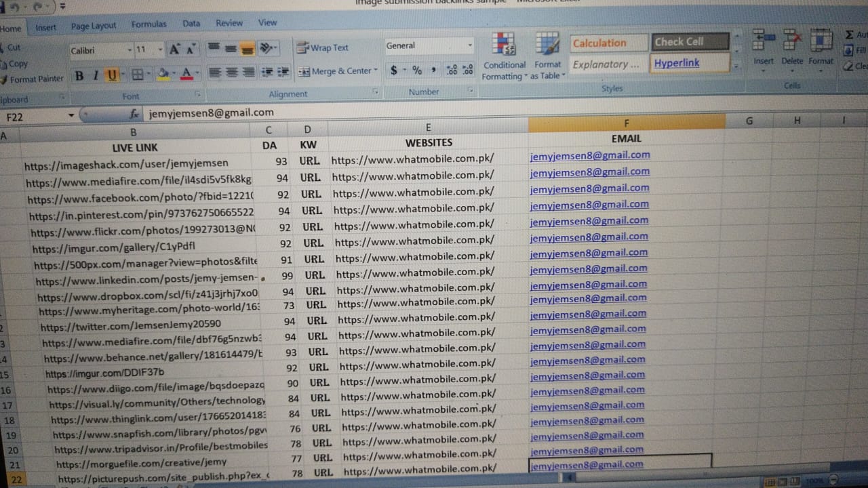
Task: Switch to Normal view in status bar
Action: click(770, 482)
